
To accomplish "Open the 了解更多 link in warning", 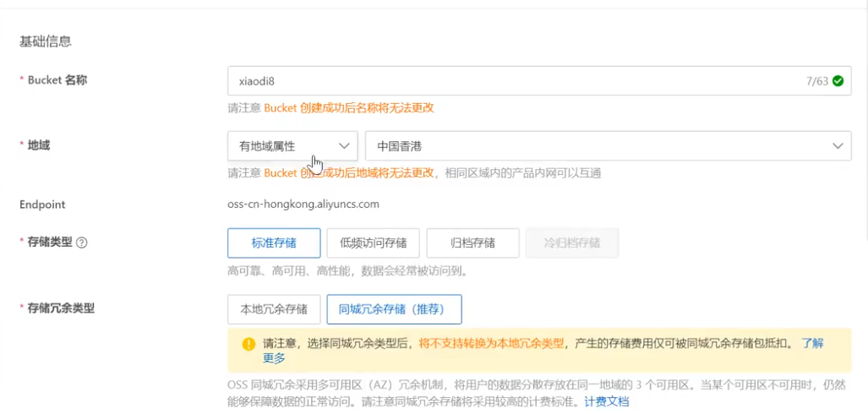I will click(812, 343).
